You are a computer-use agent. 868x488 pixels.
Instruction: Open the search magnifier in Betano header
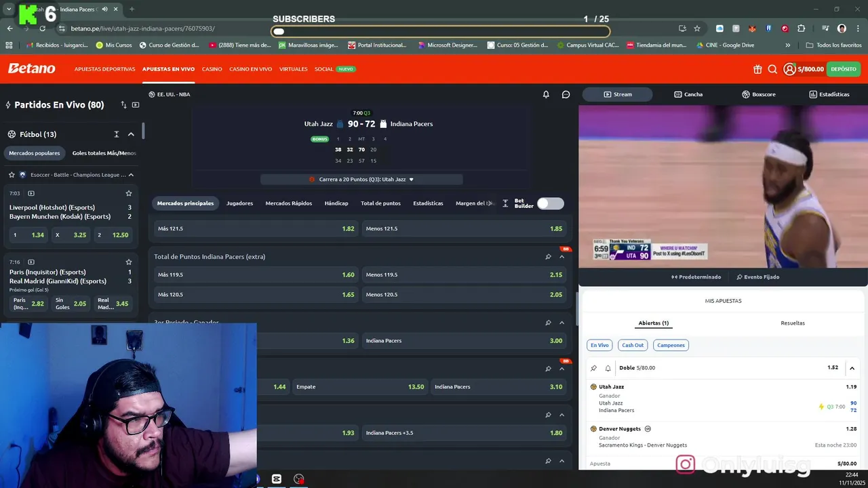click(772, 69)
